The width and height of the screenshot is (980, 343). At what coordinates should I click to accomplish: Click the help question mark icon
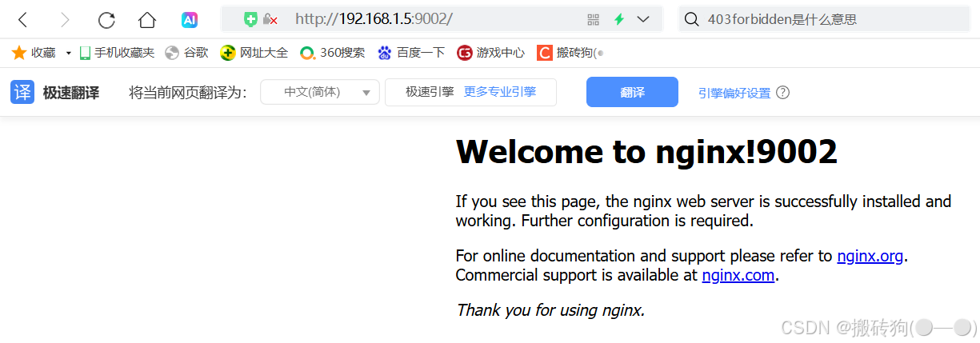pos(783,92)
